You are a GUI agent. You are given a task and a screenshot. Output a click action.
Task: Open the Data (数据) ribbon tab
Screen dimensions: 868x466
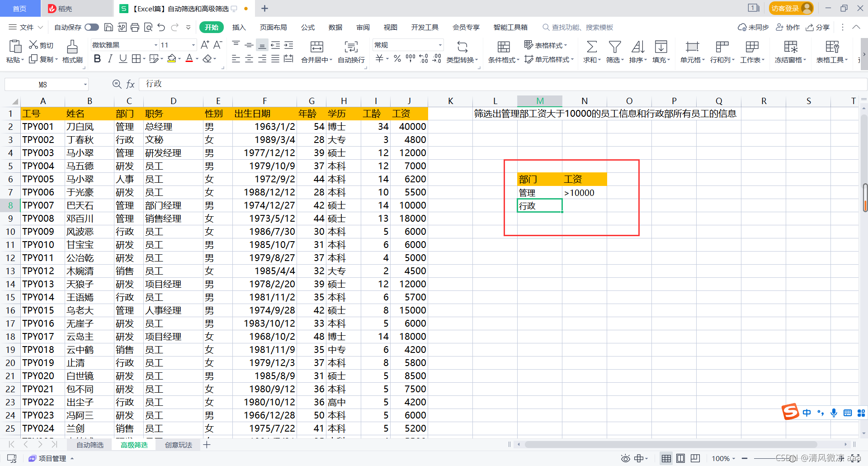pos(335,27)
